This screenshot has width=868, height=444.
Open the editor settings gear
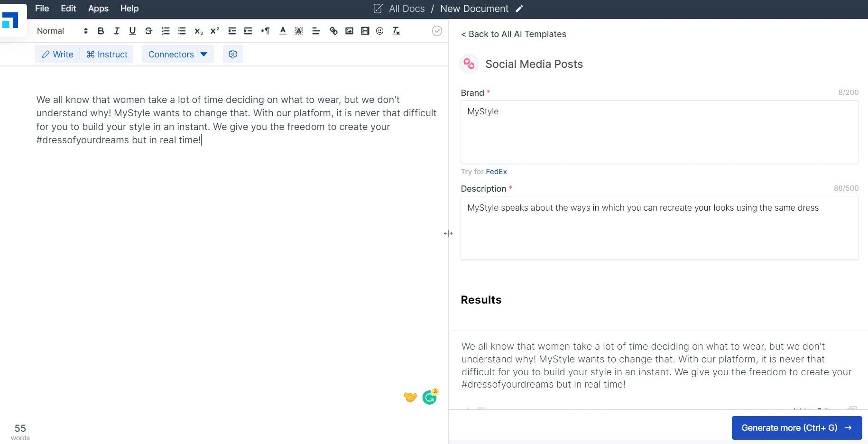233,54
